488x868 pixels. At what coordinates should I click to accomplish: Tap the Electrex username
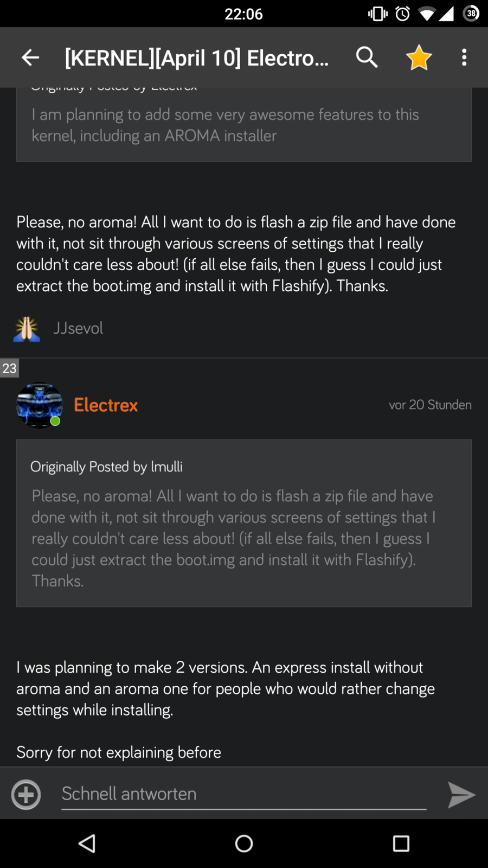(106, 405)
